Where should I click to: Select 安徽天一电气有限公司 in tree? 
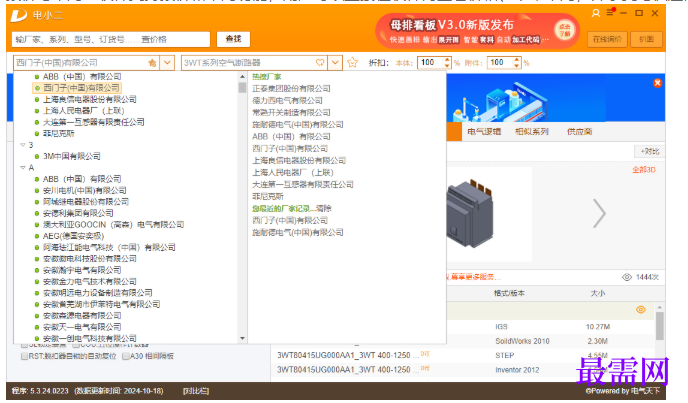click(82, 327)
